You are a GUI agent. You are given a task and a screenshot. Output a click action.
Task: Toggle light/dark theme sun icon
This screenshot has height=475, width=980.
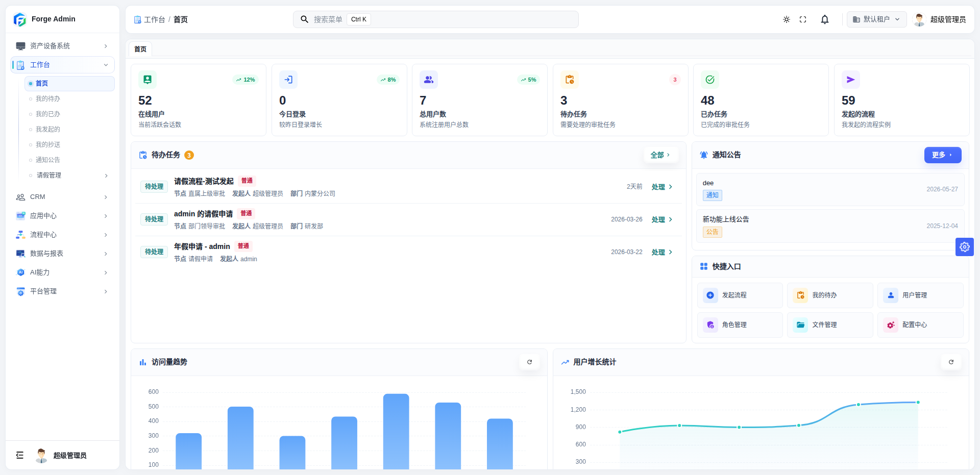(787, 19)
